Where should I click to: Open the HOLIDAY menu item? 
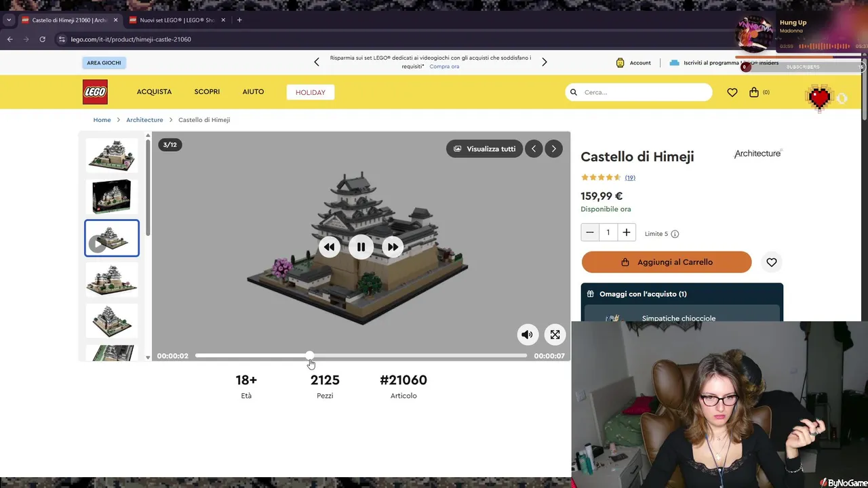click(x=311, y=92)
